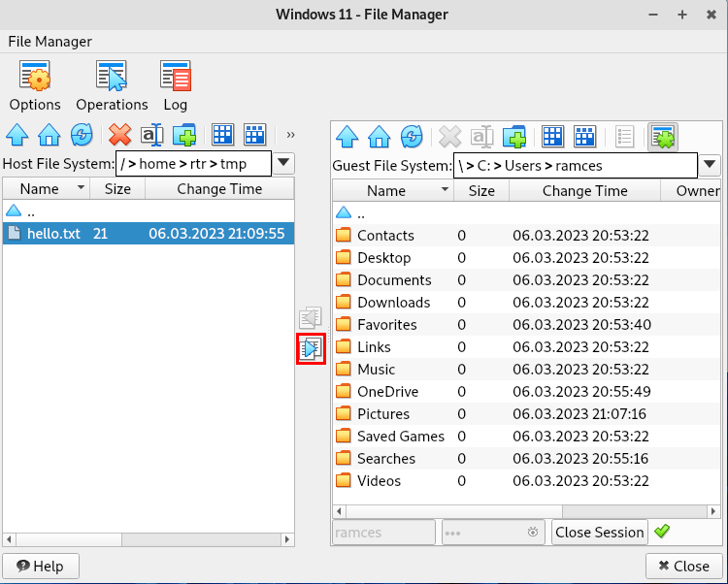Screen dimensions: 728x584
Task: Rename the selected host file
Action: (x=151, y=135)
